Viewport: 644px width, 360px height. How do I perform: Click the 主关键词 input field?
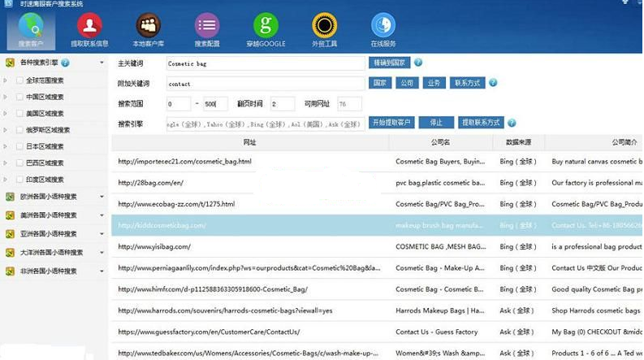pyautogui.click(x=266, y=63)
